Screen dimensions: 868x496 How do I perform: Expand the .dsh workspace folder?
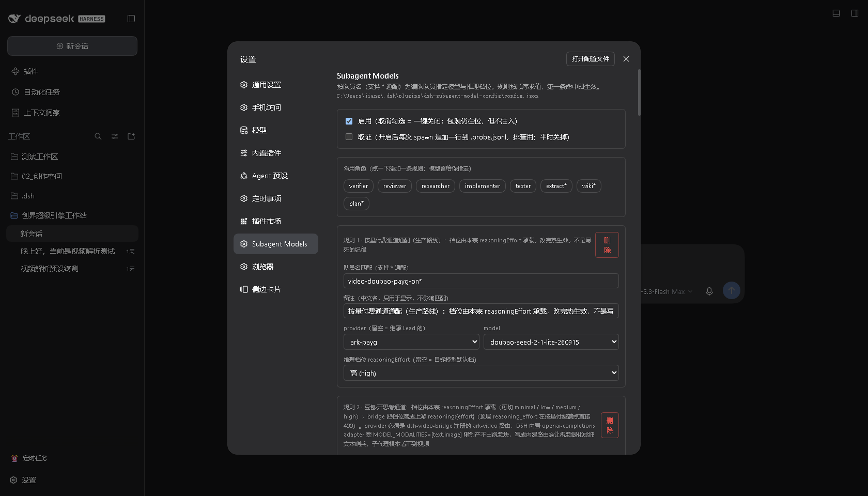[x=72, y=196]
